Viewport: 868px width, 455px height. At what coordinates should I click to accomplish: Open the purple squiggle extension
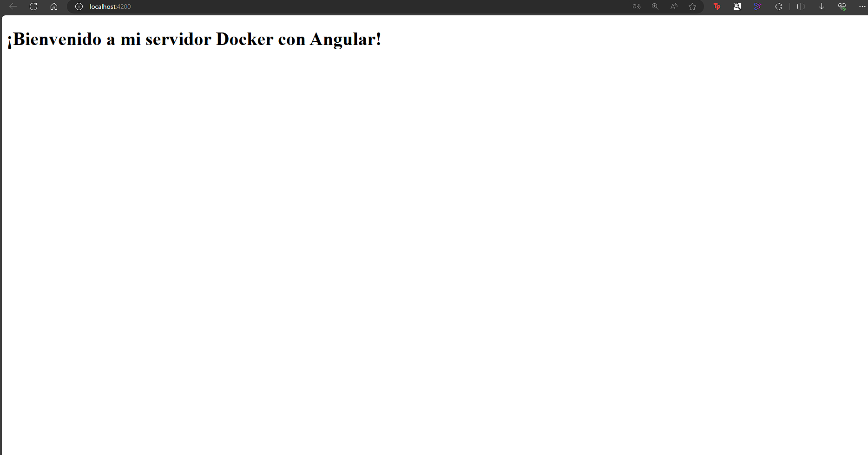pos(758,6)
